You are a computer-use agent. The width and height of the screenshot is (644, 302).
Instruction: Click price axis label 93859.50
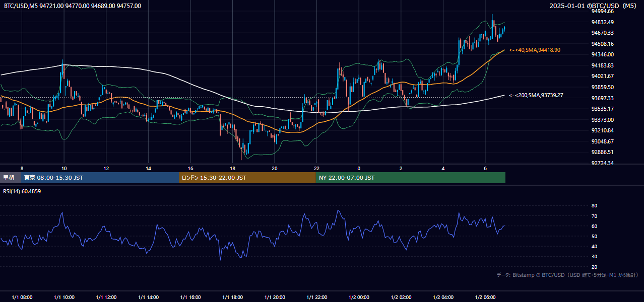[603, 87]
